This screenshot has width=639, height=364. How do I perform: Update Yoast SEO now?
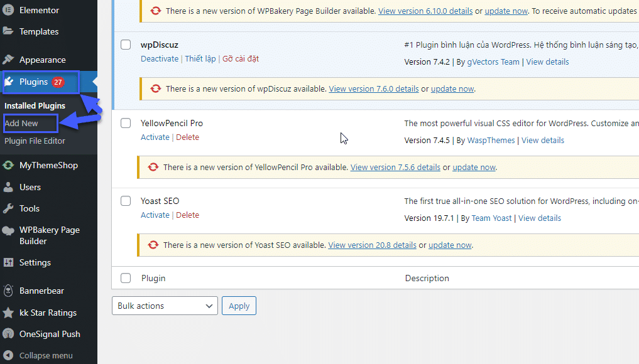point(450,245)
